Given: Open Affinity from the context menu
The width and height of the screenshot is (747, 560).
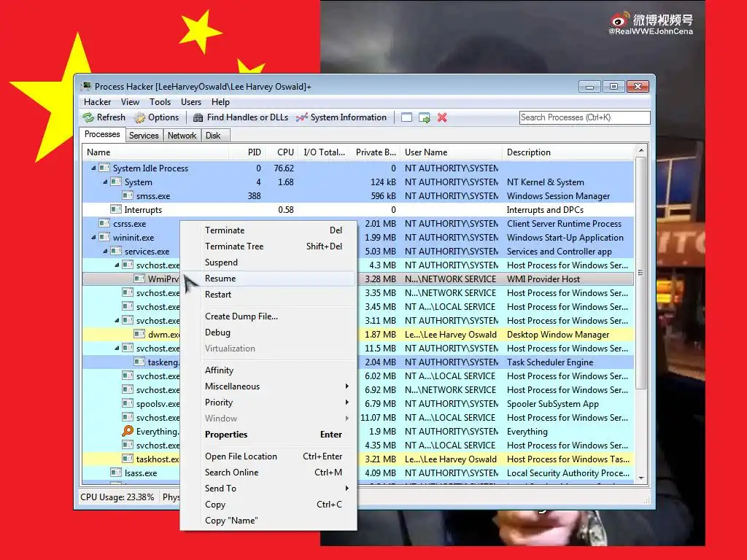Looking at the screenshot, I should (268, 370).
